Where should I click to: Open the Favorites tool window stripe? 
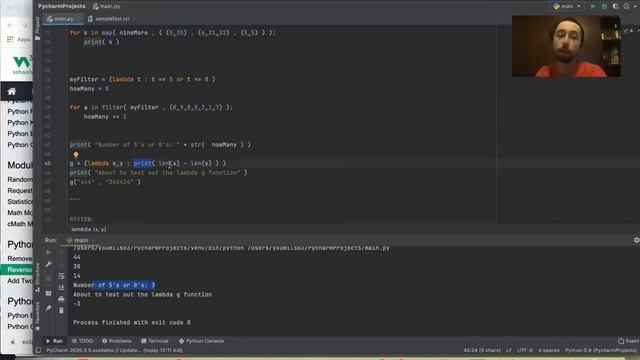38,316
